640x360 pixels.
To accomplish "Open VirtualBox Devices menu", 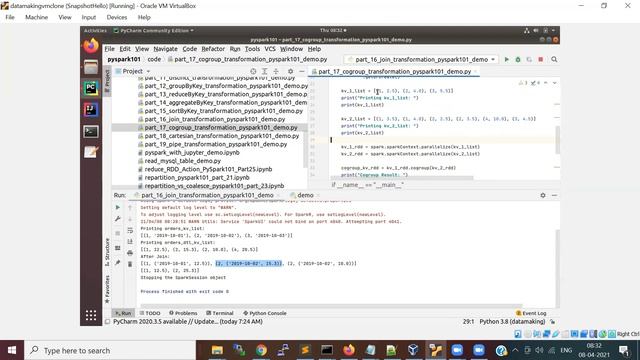I will click(x=117, y=17).
